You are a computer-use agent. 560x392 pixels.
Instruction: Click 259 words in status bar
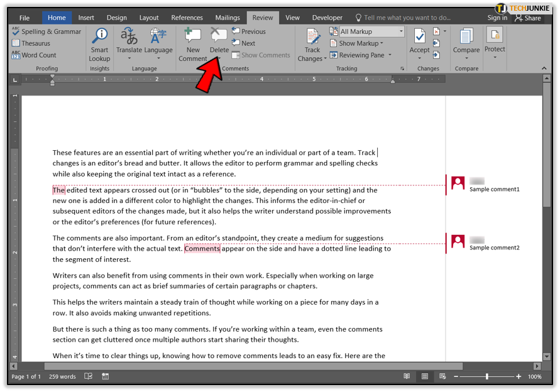(x=62, y=377)
